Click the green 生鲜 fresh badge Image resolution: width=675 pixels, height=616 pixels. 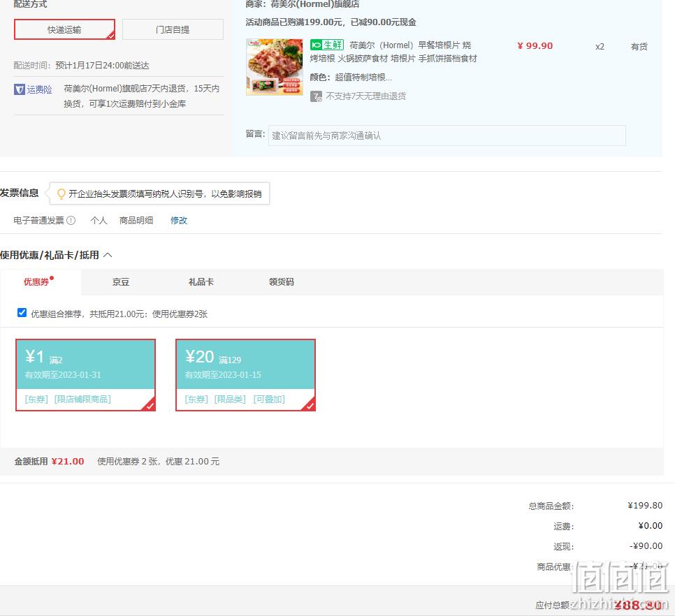(x=327, y=45)
